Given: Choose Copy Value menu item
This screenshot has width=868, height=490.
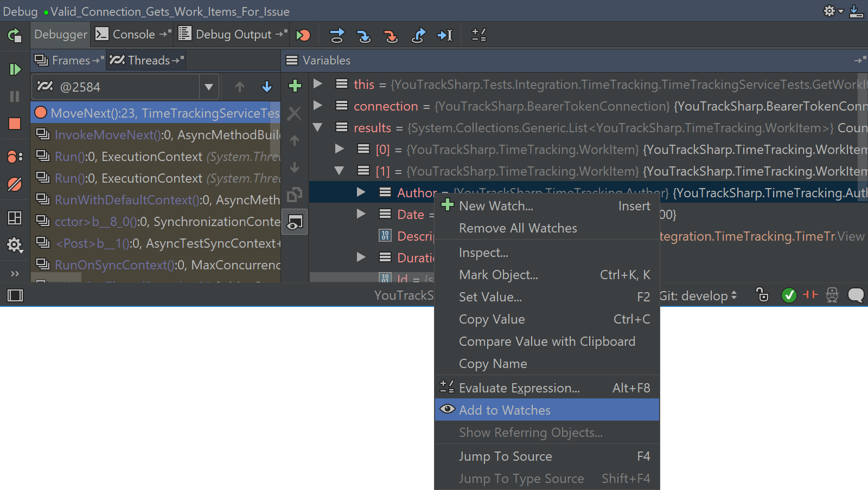Looking at the screenshot, I should coord(547,319).
